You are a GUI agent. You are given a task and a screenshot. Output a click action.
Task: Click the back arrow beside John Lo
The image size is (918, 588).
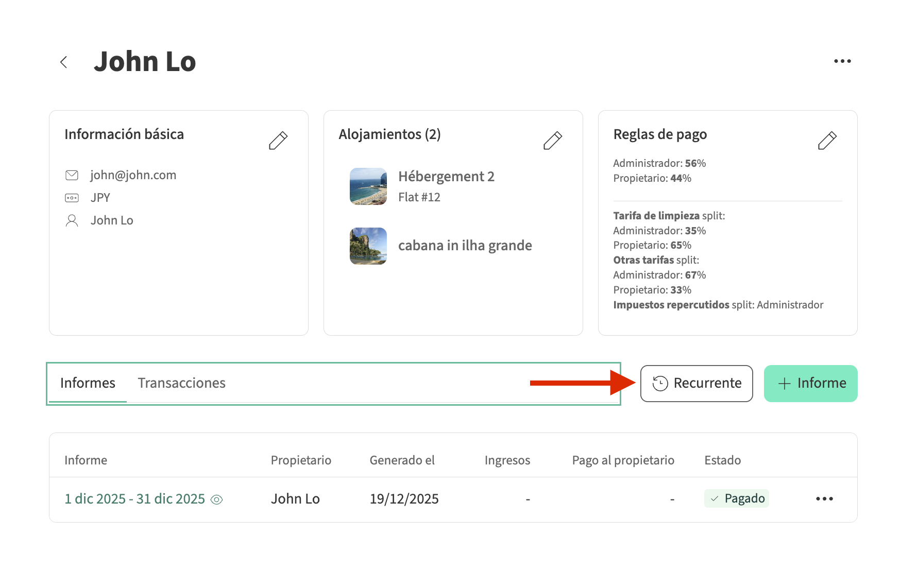point(64,62)
